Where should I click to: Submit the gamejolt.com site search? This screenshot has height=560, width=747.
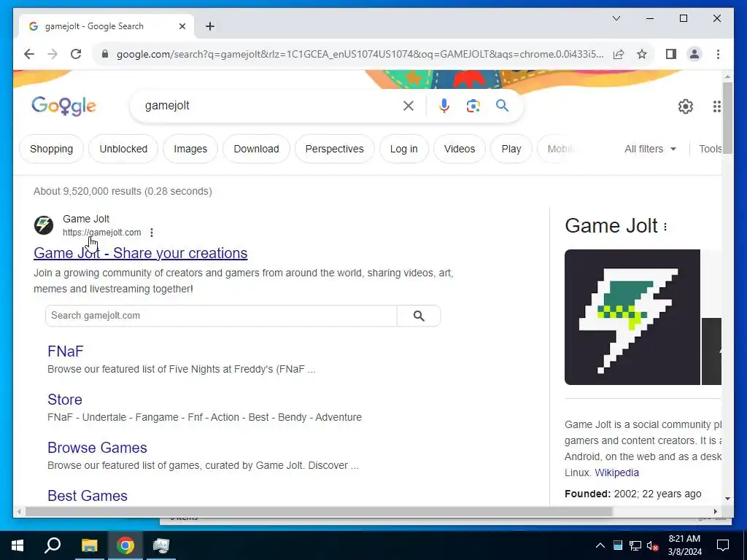click(x=419, y=316)
